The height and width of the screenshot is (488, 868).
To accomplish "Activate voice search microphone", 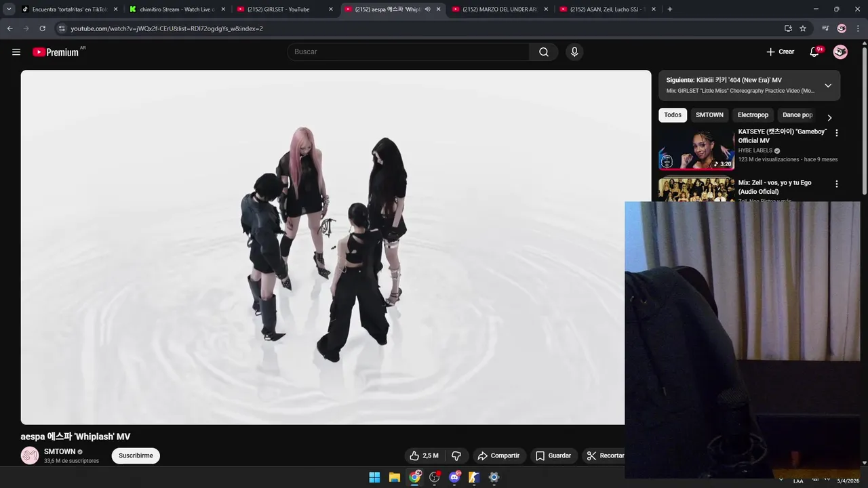I will (x=574, y=52).
